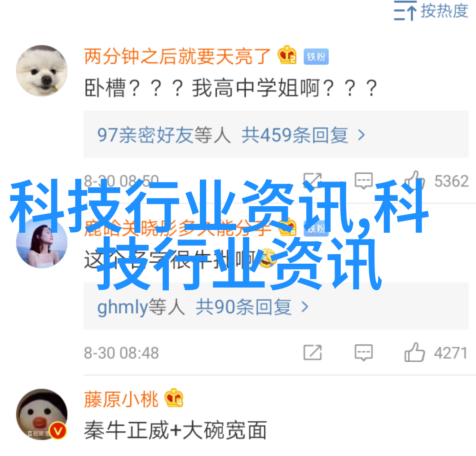Open profile of 两分钟之后就要天亮了
The width and height of the screenshot is (476, 456).
[x=177, y=57]
